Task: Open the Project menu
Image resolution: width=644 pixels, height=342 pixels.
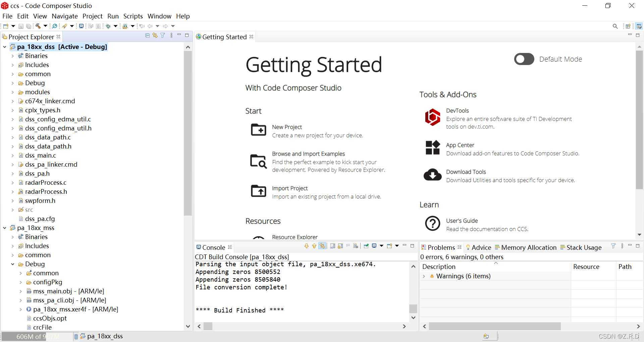Action: [93, 16]
